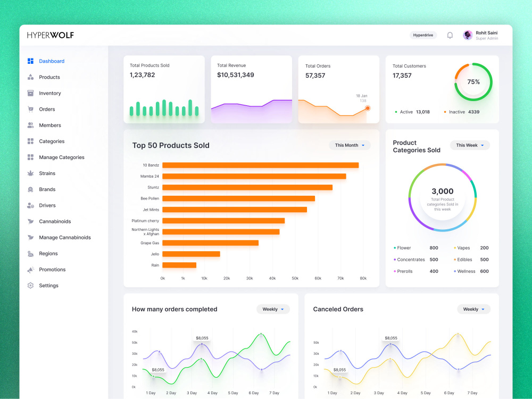Open Brands in the sidebar

(x=47, y=189)
